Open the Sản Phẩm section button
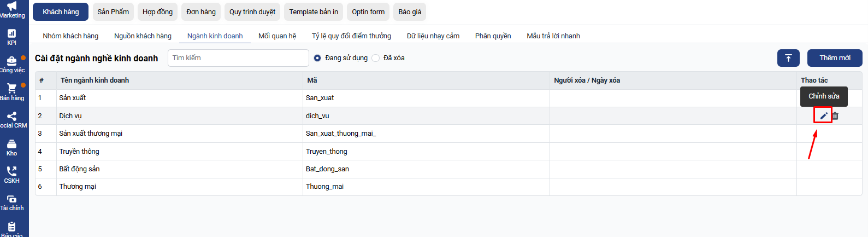This screenshot has width=868, height=237. point(113,12)
